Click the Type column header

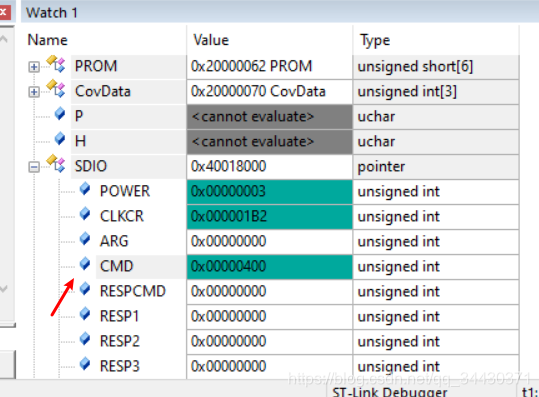(x=375, y=41)
